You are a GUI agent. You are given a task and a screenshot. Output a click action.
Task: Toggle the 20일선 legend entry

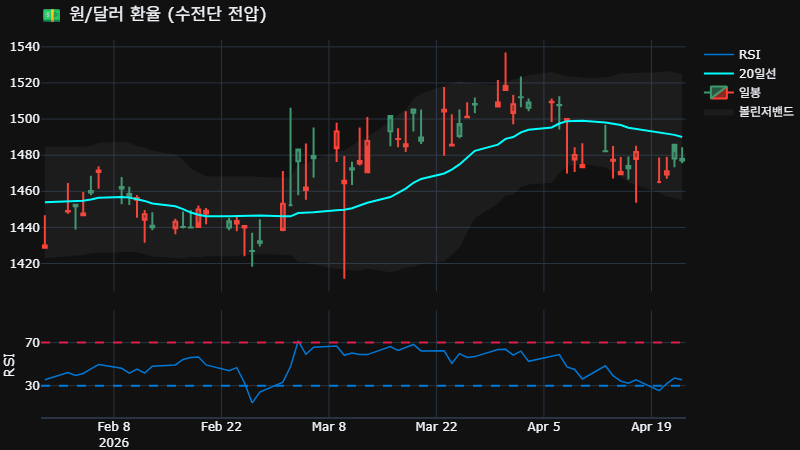tap(740, 73)
